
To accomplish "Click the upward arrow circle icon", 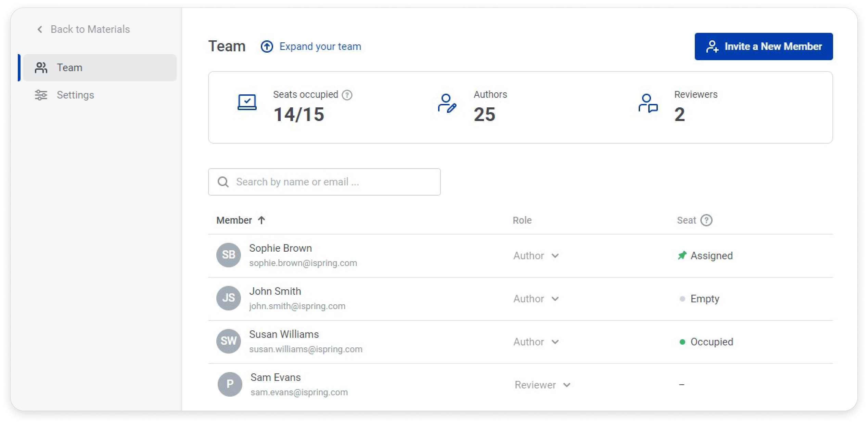I will (267, 47).
